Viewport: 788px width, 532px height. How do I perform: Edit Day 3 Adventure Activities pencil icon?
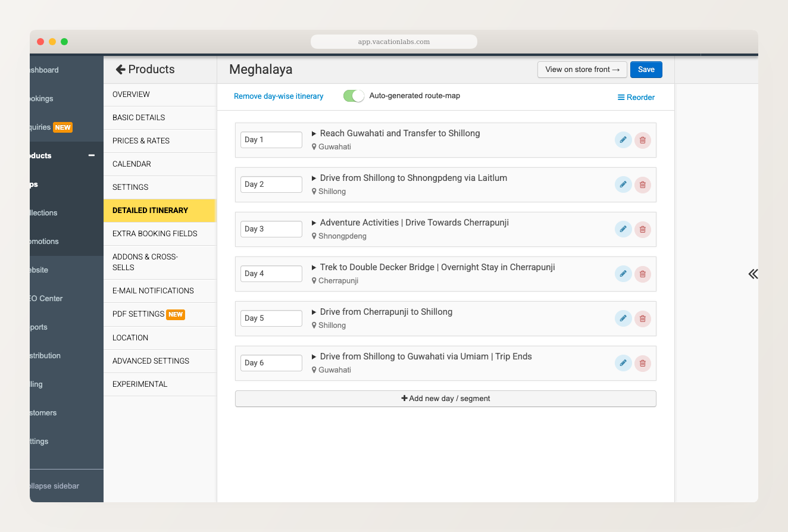(623, 229)
